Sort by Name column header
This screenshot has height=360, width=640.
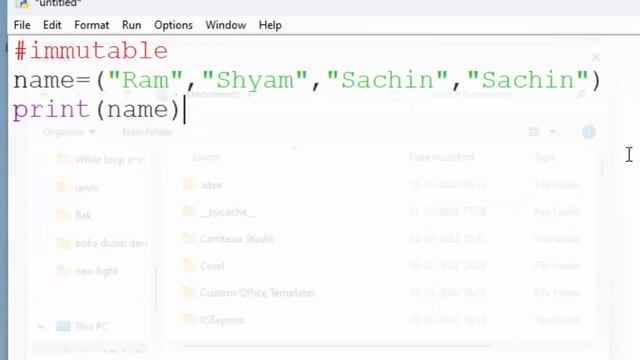(207, 157)
